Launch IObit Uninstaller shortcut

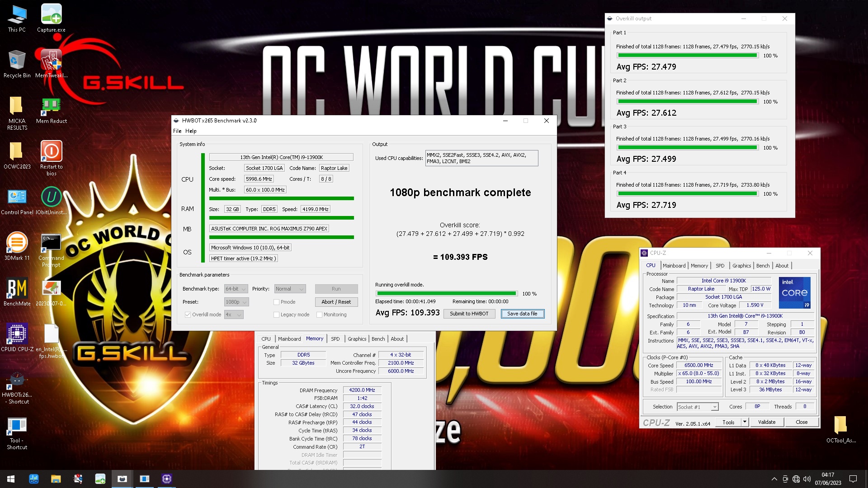point(51,201)
